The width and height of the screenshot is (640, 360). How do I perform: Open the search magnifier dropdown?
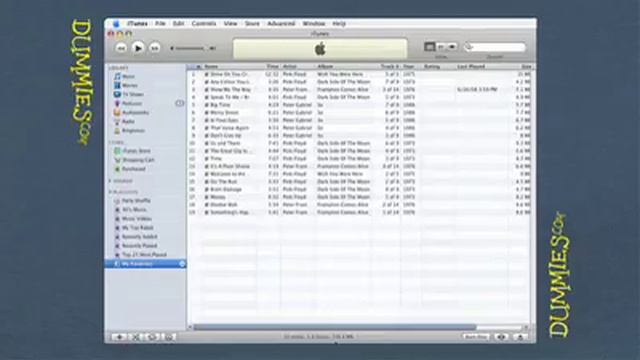(469, 47)
